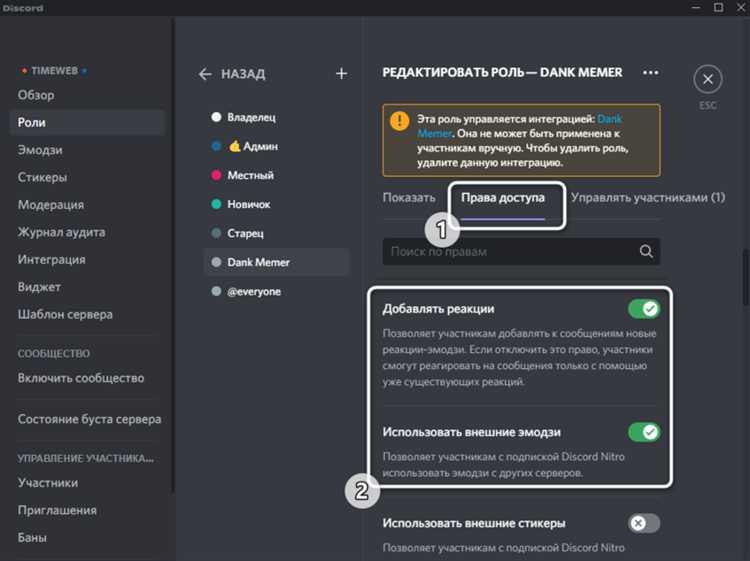The image size is (750, 561).
Task: Open Управлять участниками (1) tab
Action: coord(648,198)
